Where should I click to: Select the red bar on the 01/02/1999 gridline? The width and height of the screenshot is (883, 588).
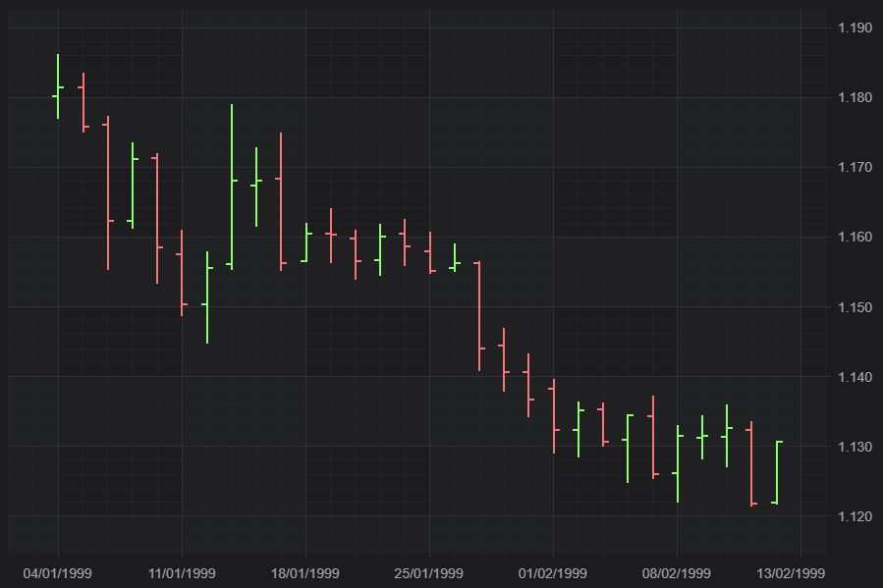click(x=554, y=416)
